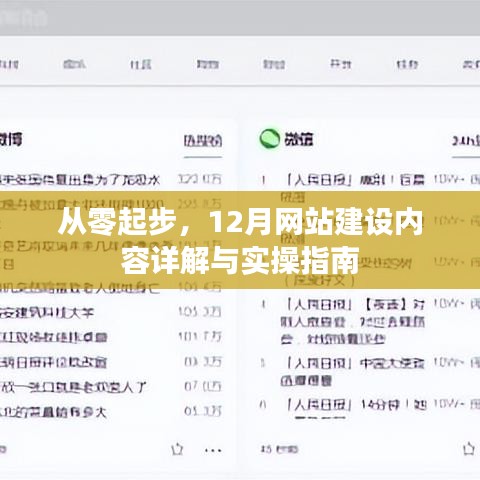Open the third category tab in top navigation
Viewport: 480px width, 480px height.
click(141, 64)
